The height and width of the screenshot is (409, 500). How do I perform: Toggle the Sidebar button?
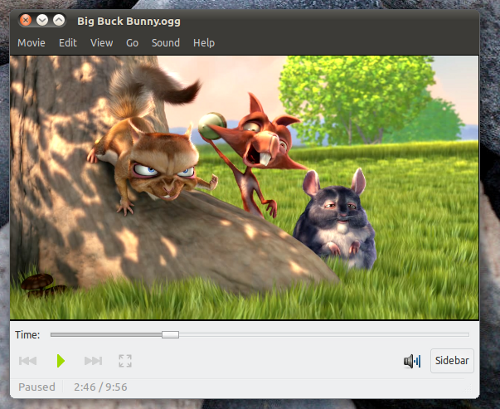click(452, 360)
